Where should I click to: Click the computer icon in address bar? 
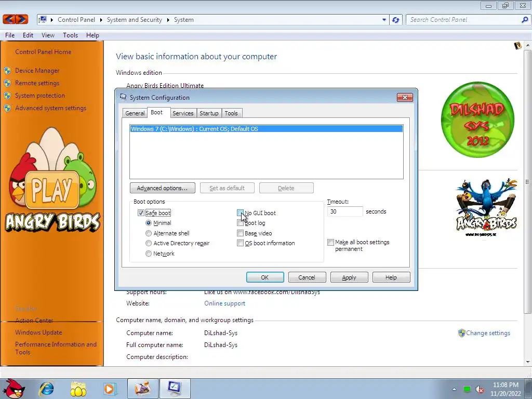tap(43, 19)
